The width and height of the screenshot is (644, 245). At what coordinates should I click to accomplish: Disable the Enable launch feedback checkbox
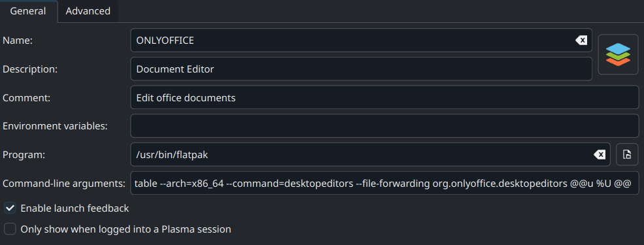[10, 208]
